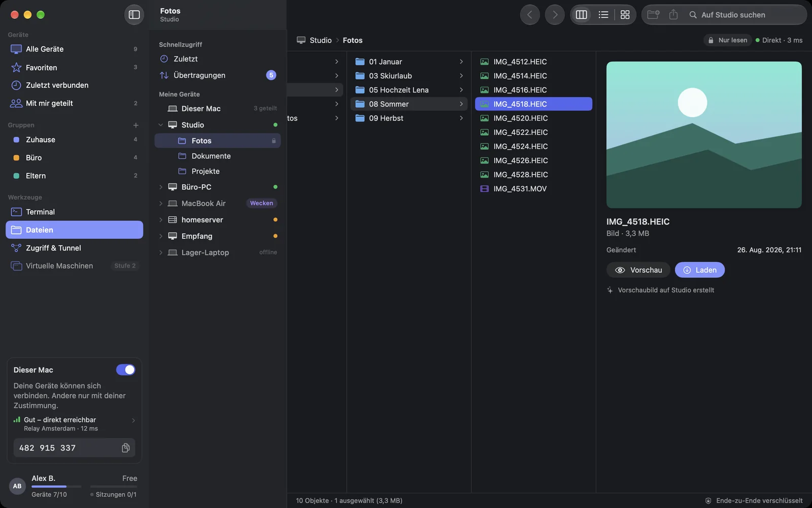Click the Vorschau button
Image resolution: width=812 pixels, height=508 pixels.
tap(638, 270)
